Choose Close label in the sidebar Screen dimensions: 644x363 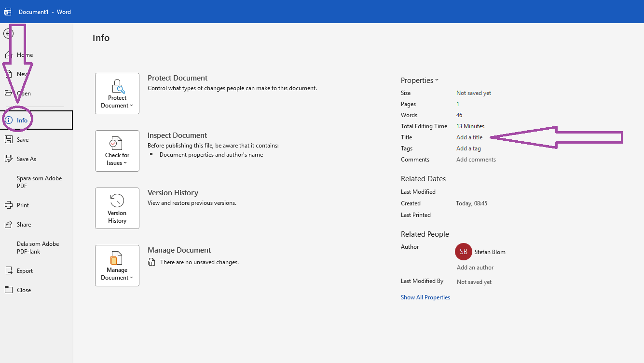coord(24,290)
